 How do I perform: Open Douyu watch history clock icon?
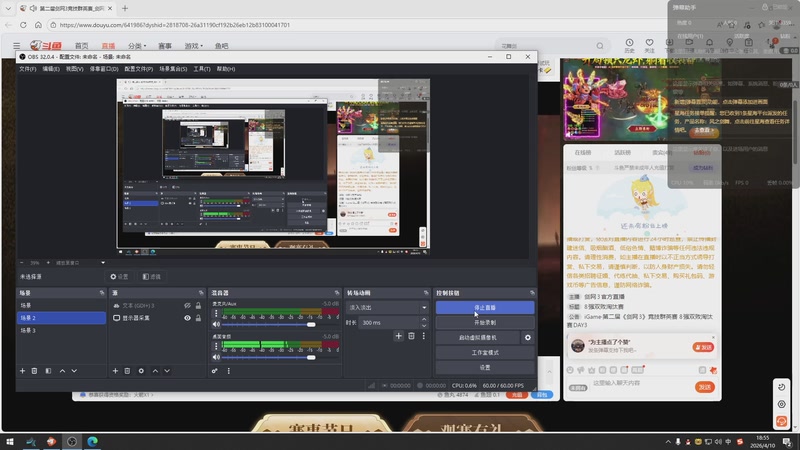(x=630, y=43)
